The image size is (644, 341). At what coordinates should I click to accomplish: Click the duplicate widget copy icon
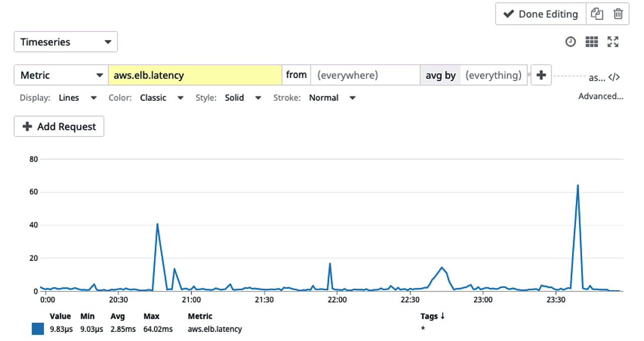597,14
